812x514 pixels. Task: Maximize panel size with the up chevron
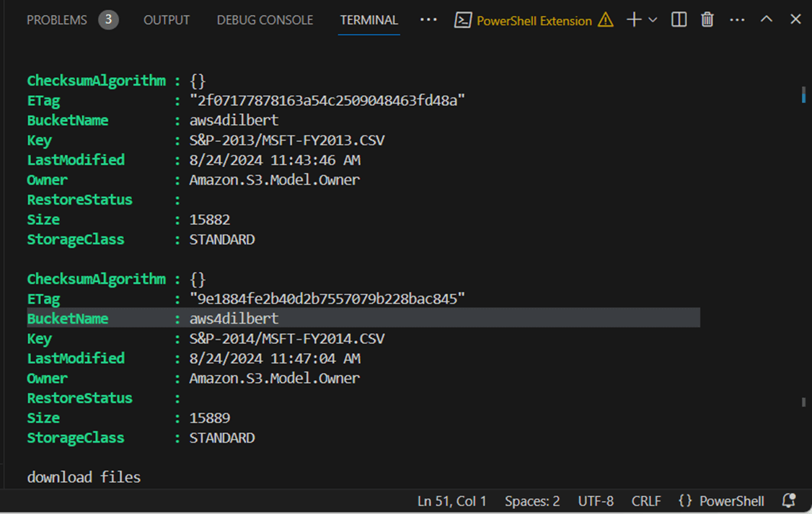point(767,20)
